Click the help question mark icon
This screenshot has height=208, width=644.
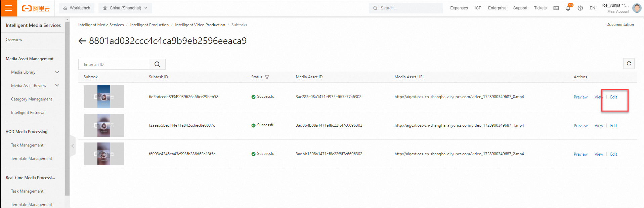[x=580, y=8]
